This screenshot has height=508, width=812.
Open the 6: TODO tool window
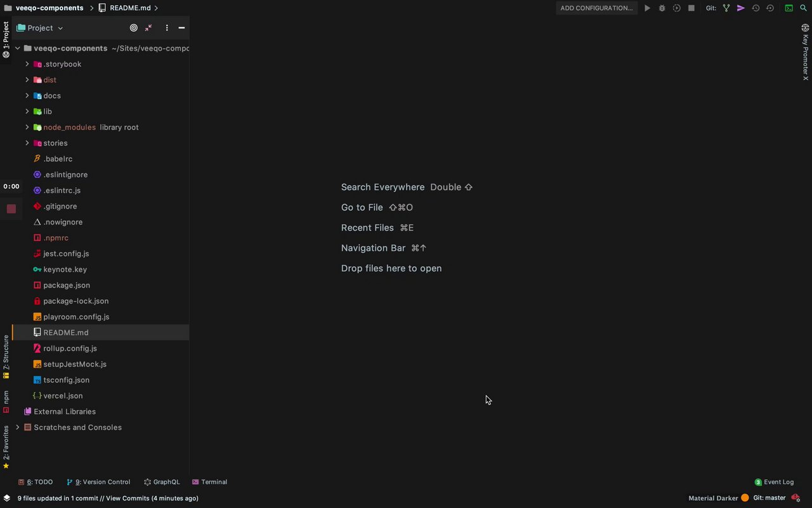point(36,482)
